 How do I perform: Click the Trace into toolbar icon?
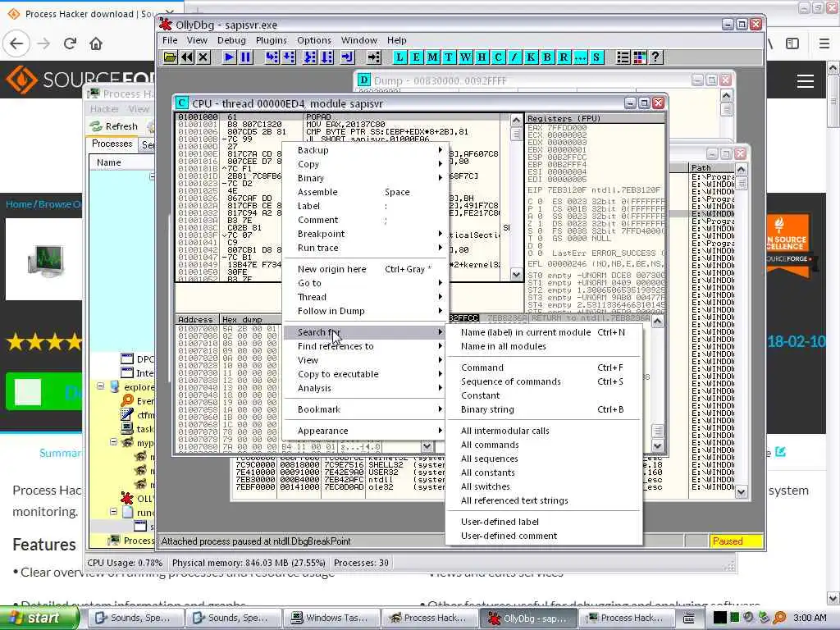(x=309, y=57)
